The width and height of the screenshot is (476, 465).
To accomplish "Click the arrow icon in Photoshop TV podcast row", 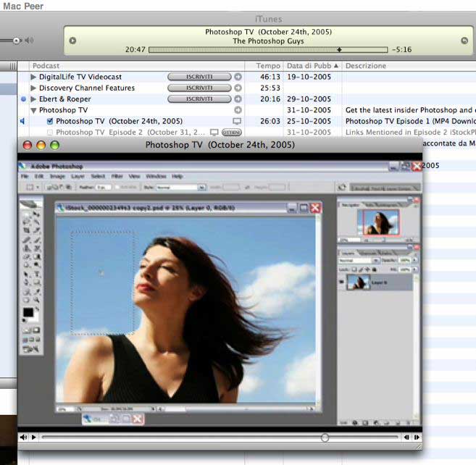I will (238, 110).
